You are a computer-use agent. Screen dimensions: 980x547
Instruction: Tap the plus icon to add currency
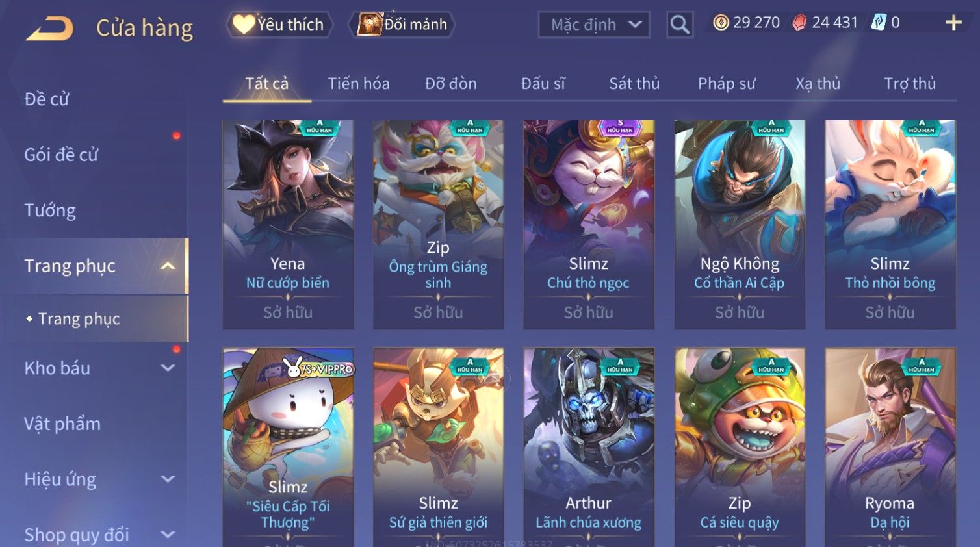[953, 23]
